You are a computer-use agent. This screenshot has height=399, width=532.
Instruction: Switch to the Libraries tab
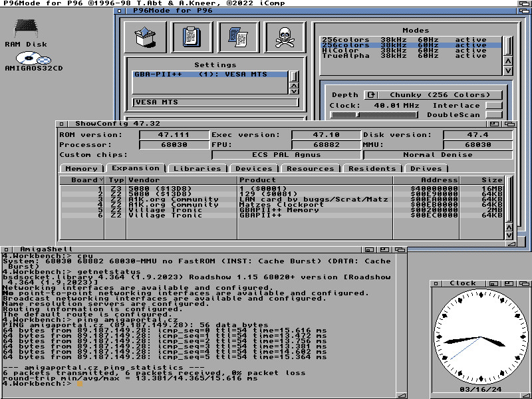197,169
